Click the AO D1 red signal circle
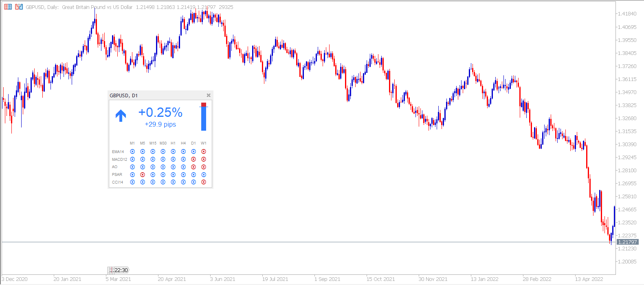This screenshot has height=285, width=644. coord(193,167)
